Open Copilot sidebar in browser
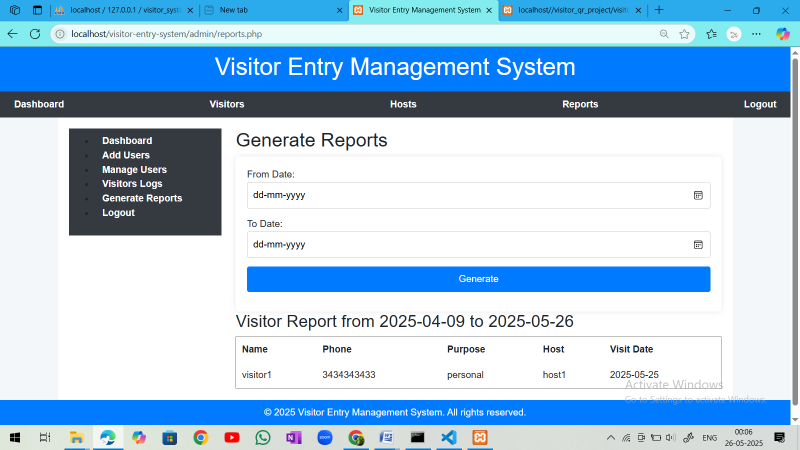The height and width of the screenshot is (450, 800). pyautogui.click(x=783, y=34)
